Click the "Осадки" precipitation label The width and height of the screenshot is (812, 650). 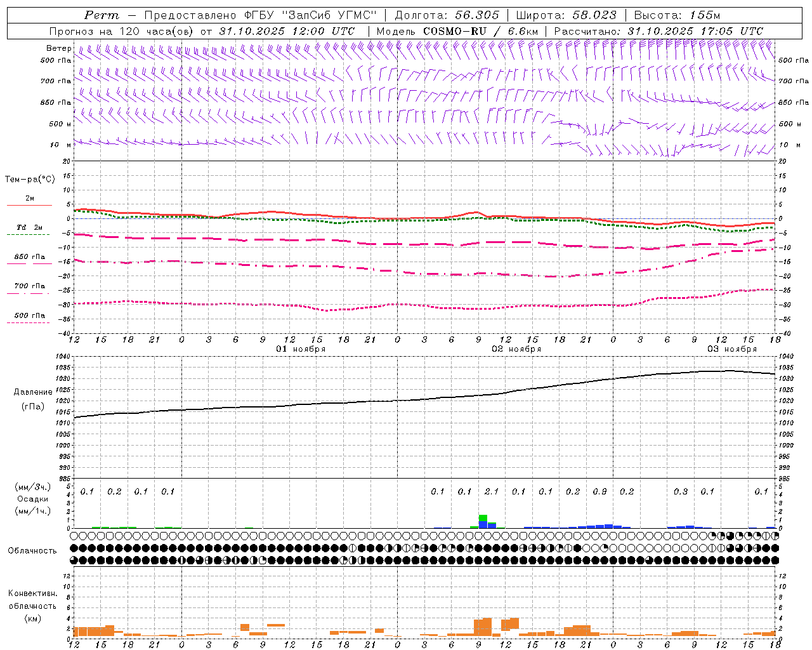click(32, 499)
